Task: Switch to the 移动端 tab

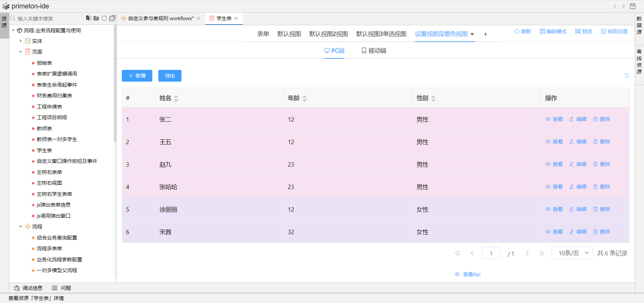Action: 374,51
